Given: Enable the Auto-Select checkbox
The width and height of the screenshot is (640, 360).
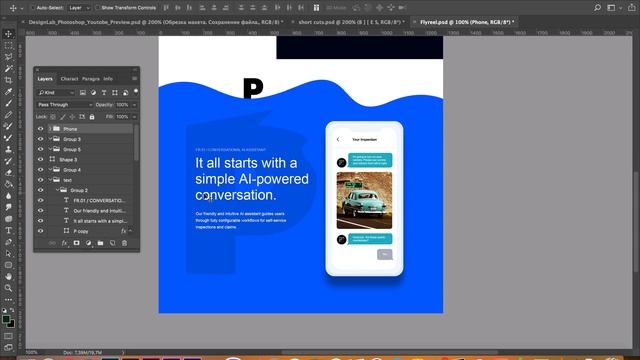Looking at the screenshot, I should (33, 7).
